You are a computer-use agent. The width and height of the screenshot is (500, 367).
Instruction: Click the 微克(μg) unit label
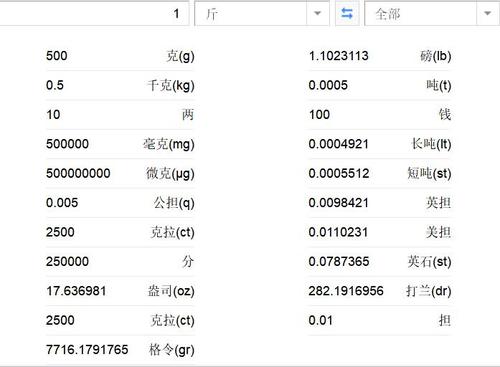170,174
